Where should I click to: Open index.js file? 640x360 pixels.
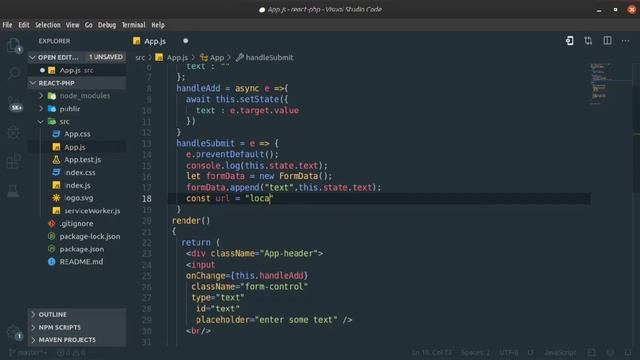[x=77, y=185]
